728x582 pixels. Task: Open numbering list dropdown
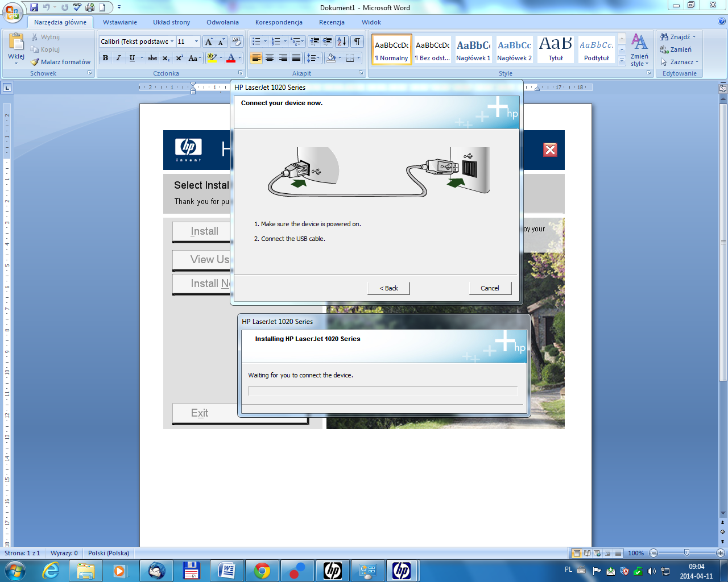point(285,41)
